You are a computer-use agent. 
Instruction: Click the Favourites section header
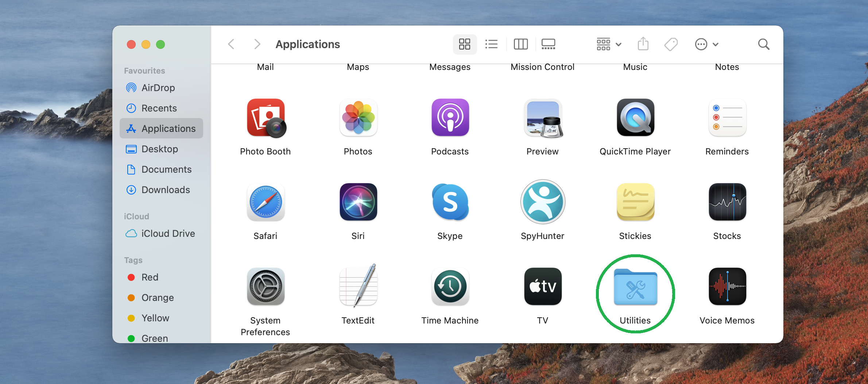pyautogui.click(x=144, y=71)
